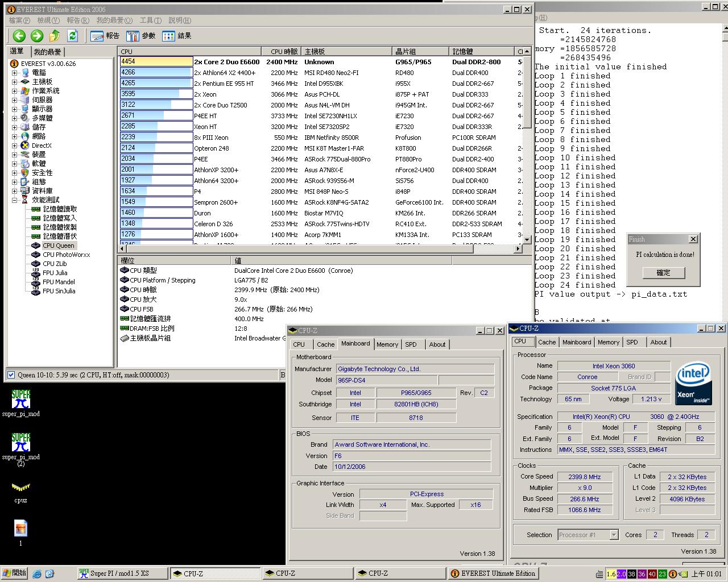Click the Intel Xeon inside logo in CPU-Z

(693, 384)
